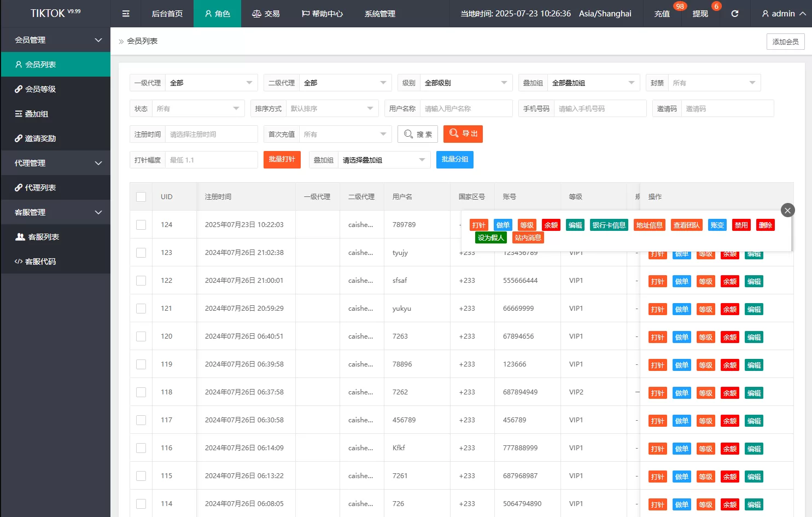This screenshot has width=812, height=517.
Task: Check the select-all checkbox in table header
Action: click(x=141, y=196)
